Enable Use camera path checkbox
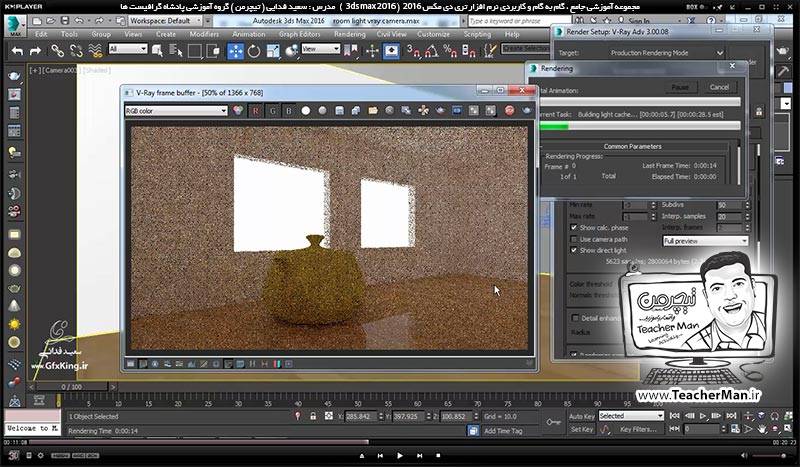The width and height of the screenshot is (800, 467). coord(574,239)
